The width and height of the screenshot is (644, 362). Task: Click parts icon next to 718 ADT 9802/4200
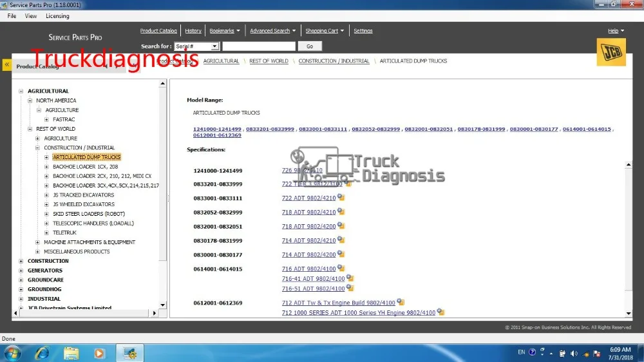coord(341,225)
